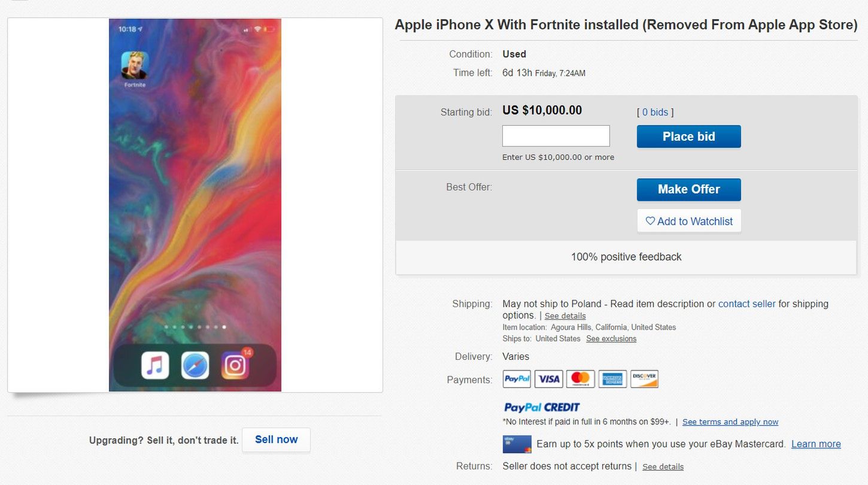Select the Visa card icon

(548, 379)
